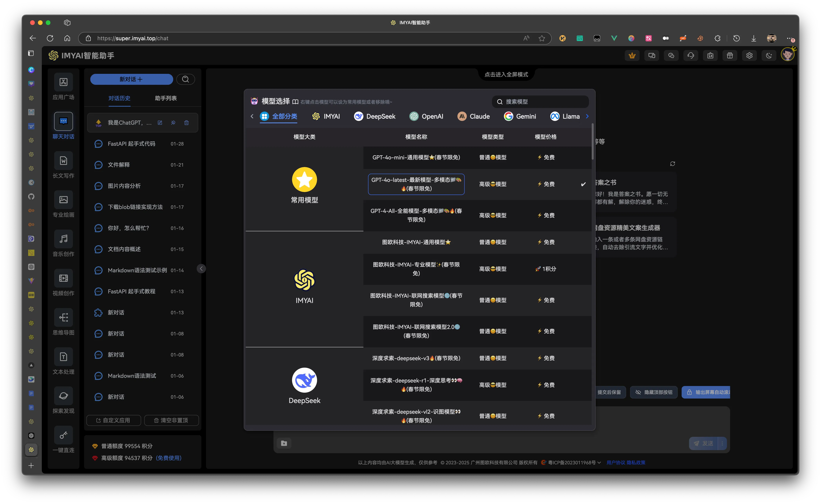Open the 专业绘画 drawing tool
This screenshot has height=504, width=821.
click(63, 200)
